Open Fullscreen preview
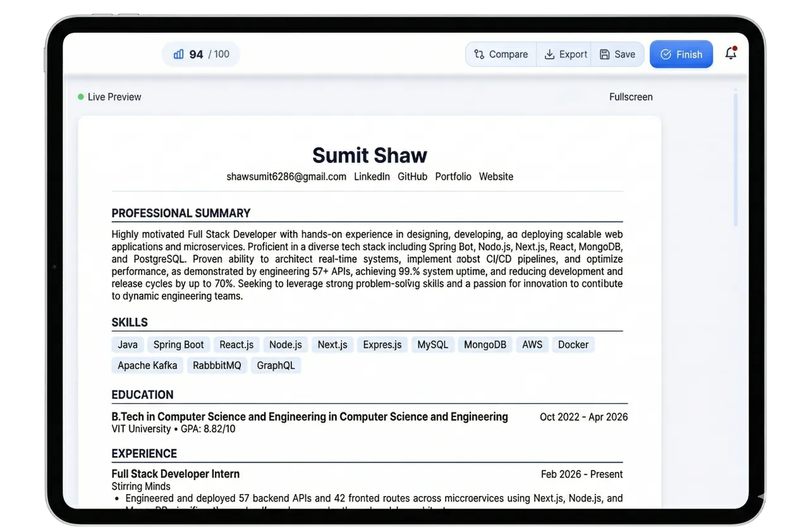Image resolution: width=809 pixels, height=532 pixels. [x=631, y=97]
